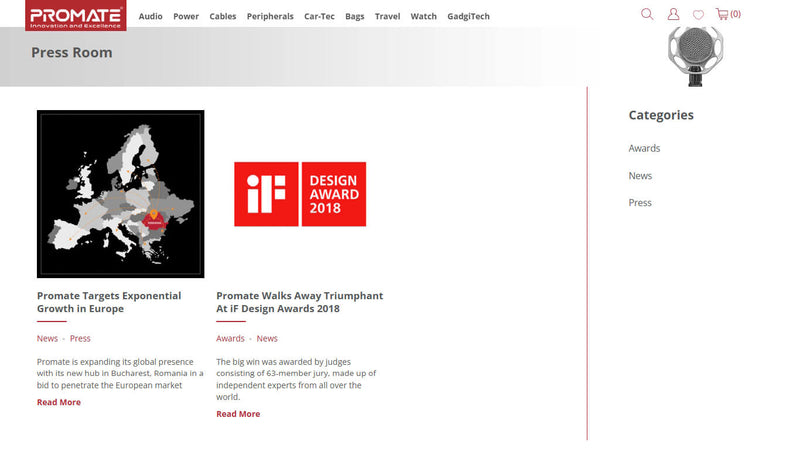Click the Bucharest hub article summary text
Screen dimensions: 800x455
(x=120, y=373)
